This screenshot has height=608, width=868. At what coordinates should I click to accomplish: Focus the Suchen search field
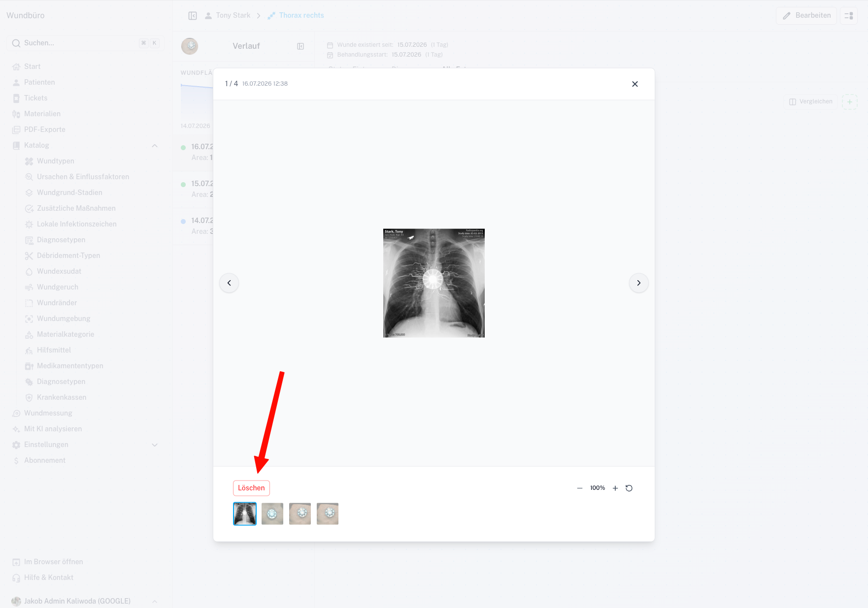85,43
